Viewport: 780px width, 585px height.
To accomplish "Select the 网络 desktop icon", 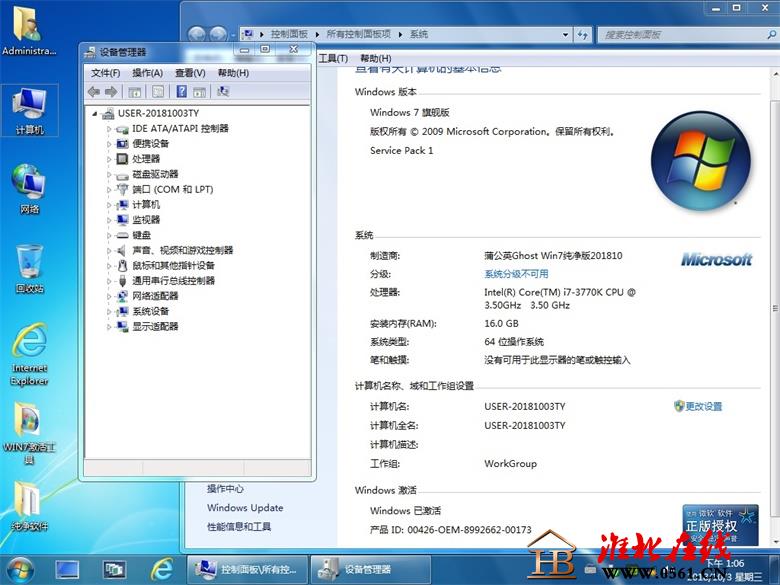I will point(29,188).
